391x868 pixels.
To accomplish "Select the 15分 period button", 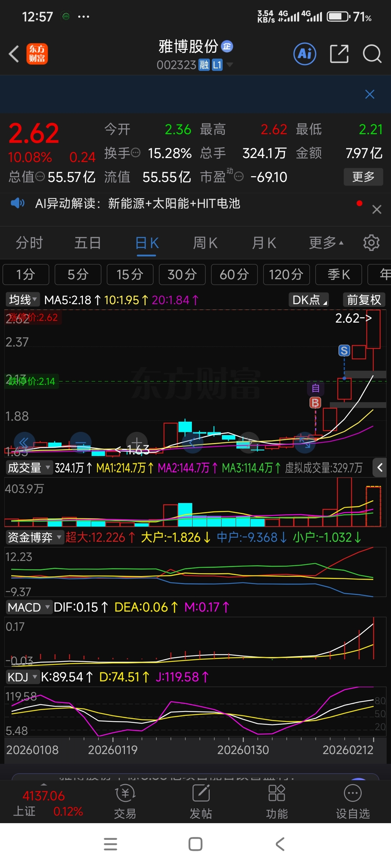I will [130, 275].
